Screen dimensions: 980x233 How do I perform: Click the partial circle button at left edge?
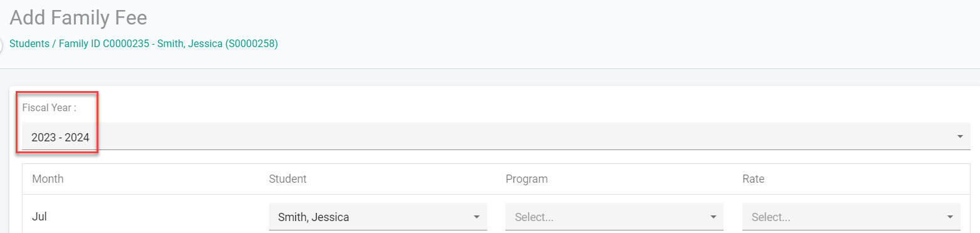[1, 45]
